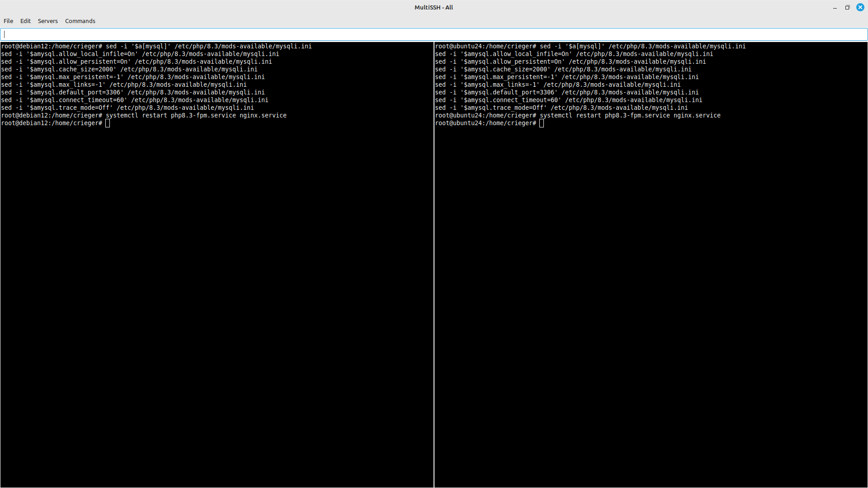
Task: Click ubuntu24 line with mysql.connect_timeout=60
Action: 569,100
